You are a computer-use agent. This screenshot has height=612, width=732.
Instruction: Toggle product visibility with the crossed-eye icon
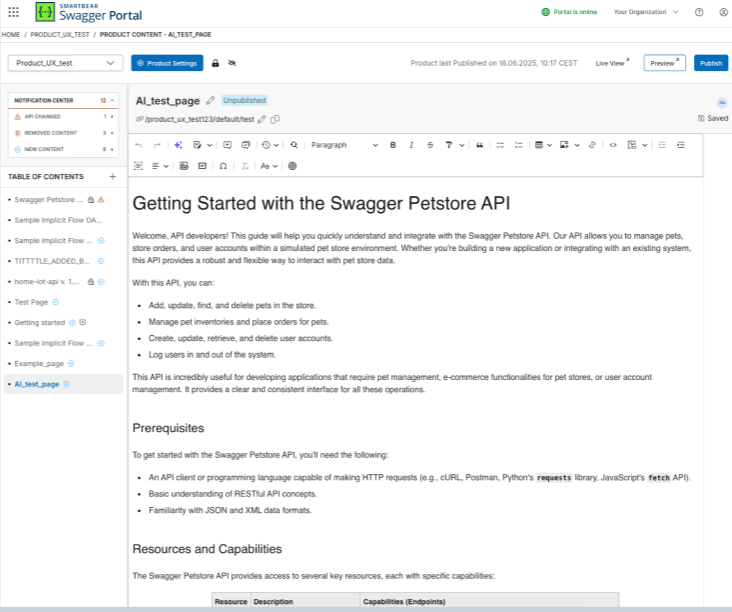(231, 63)
